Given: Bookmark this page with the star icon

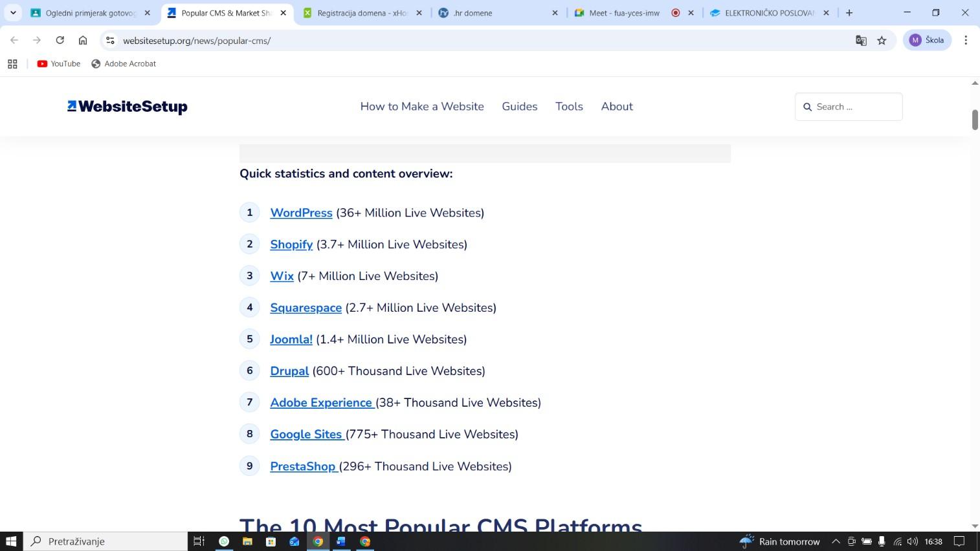Looking at the screenshot, I should tap(882, 40).
